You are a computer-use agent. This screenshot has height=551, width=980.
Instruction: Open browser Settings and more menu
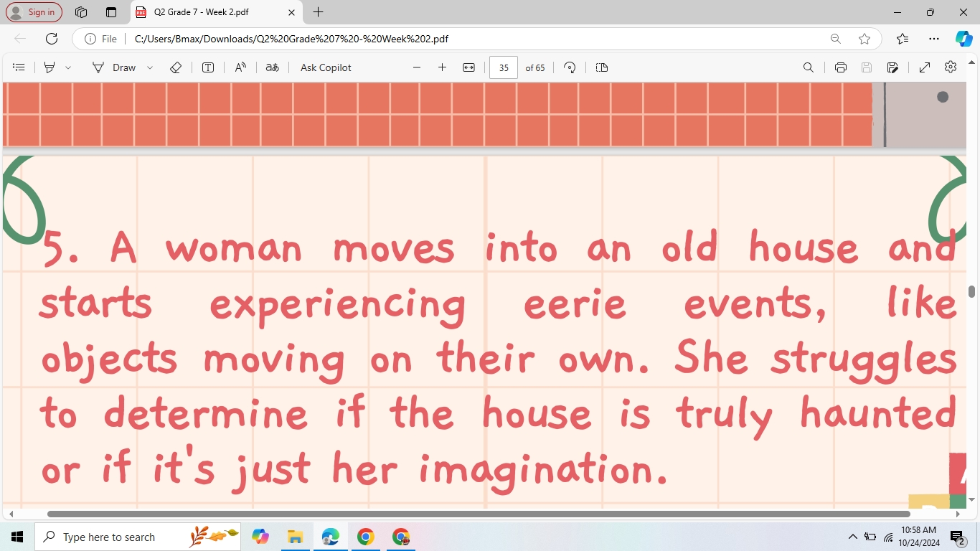pos(933,39)
